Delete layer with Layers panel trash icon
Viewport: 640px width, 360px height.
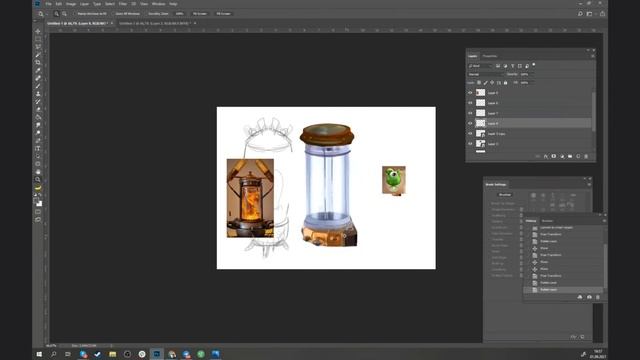[587, 156]
